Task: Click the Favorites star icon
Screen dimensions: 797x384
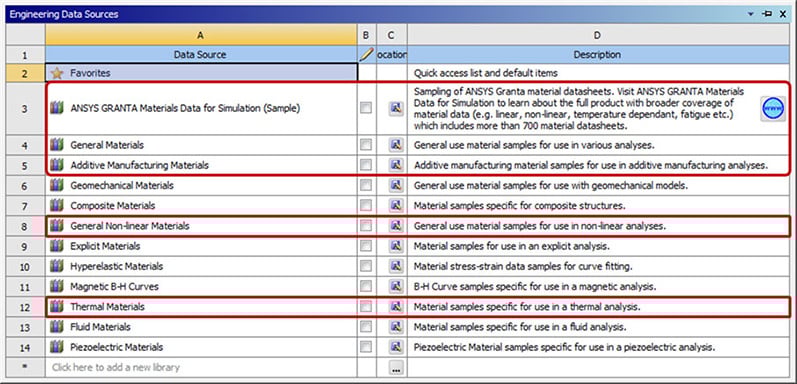Action: coord(57,73)
